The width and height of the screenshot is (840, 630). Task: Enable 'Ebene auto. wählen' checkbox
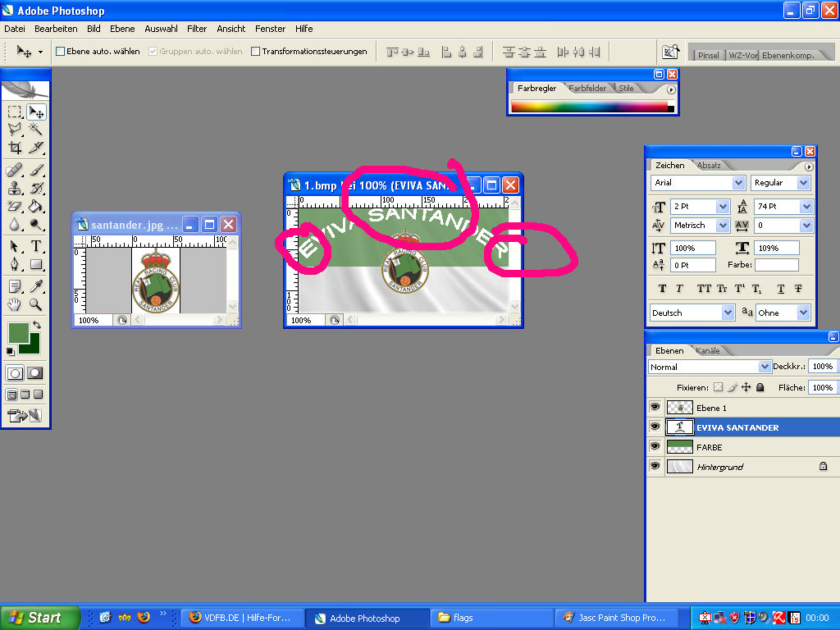tap(60, 51)
